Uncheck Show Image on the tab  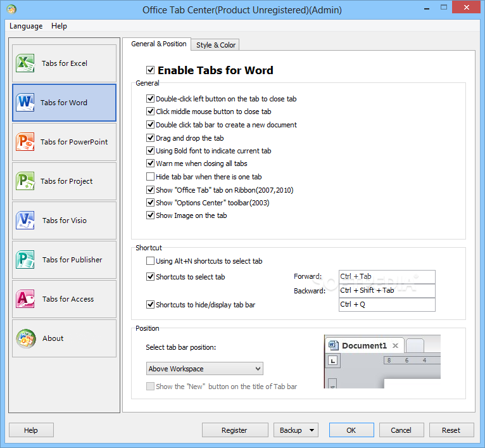(x=150, y=215)
